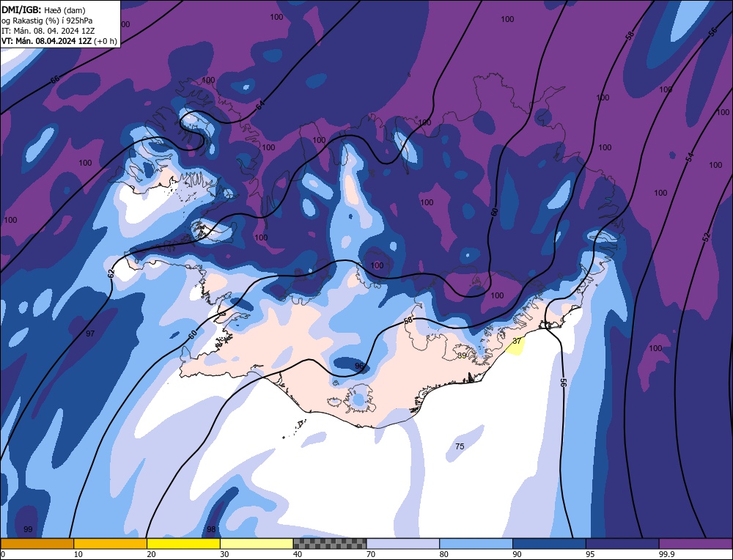Click the purple above-99.9 legend swatch

click(x=696, y=543)
